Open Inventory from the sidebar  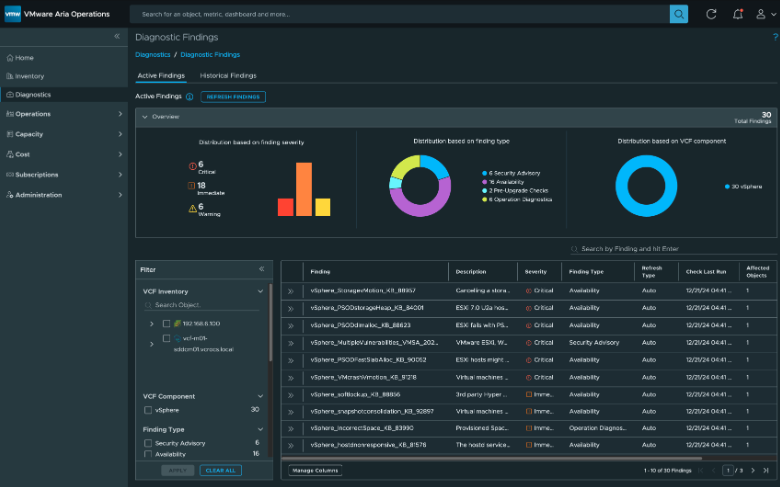tap(30, 76)
